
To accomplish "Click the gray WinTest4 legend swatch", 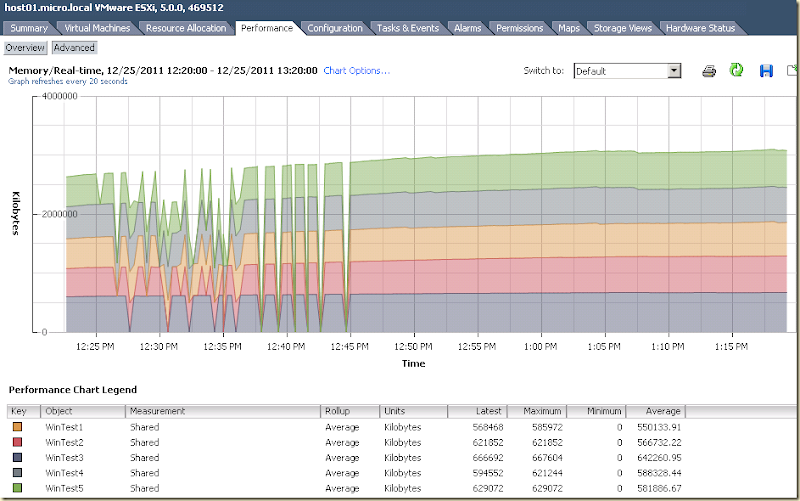I will [17, 472].
